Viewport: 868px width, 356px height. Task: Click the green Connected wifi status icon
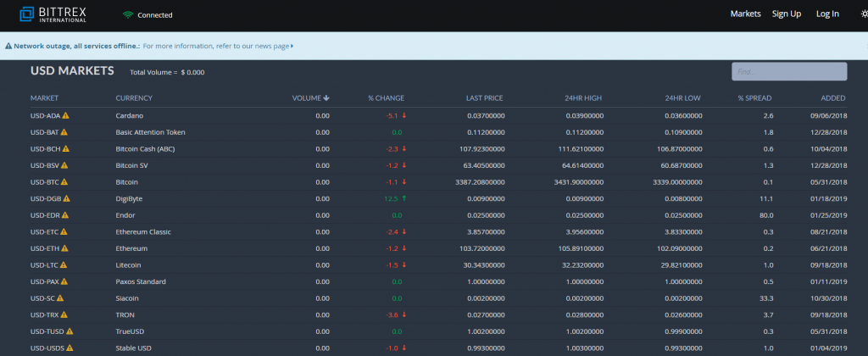coord(128,14)
